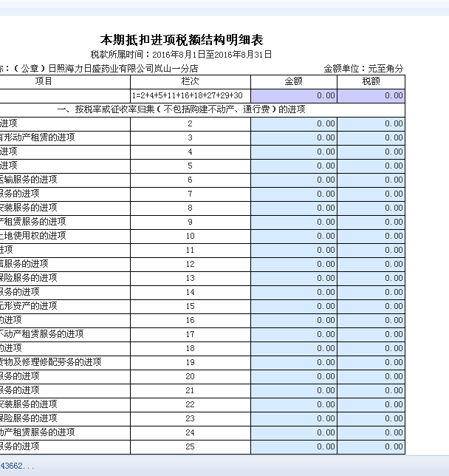The width and height of the screenshot is (449, 476).
Task: Select the 税额 field for 栏次 17
Action: (x=371, y=335)
